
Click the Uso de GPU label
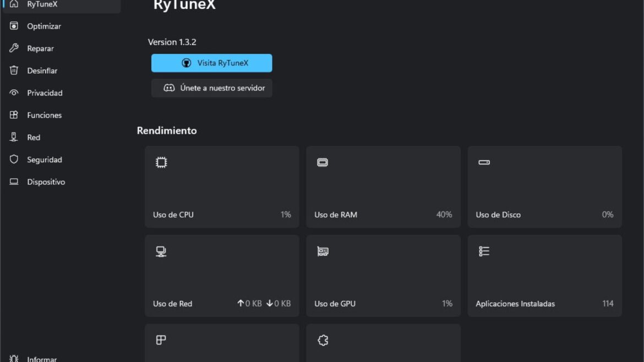[x=335, y=304]
